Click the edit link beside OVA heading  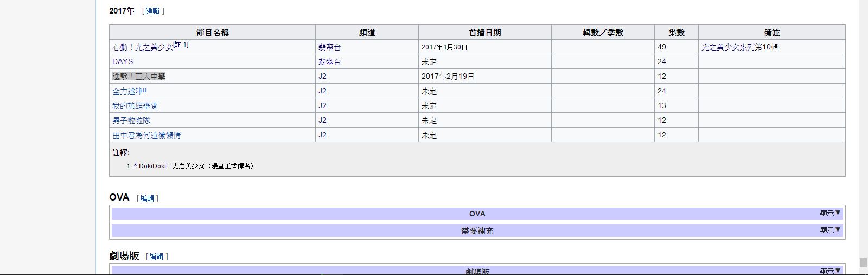(147, 198)
